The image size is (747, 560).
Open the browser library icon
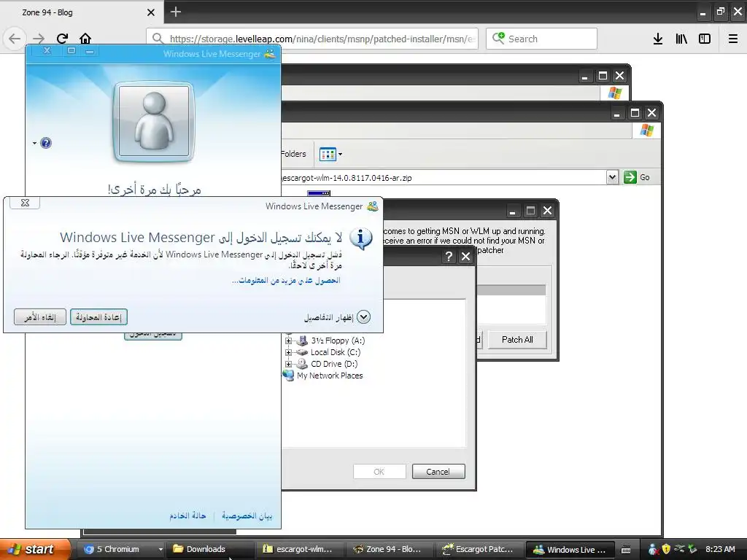click(x=681, y=39)
